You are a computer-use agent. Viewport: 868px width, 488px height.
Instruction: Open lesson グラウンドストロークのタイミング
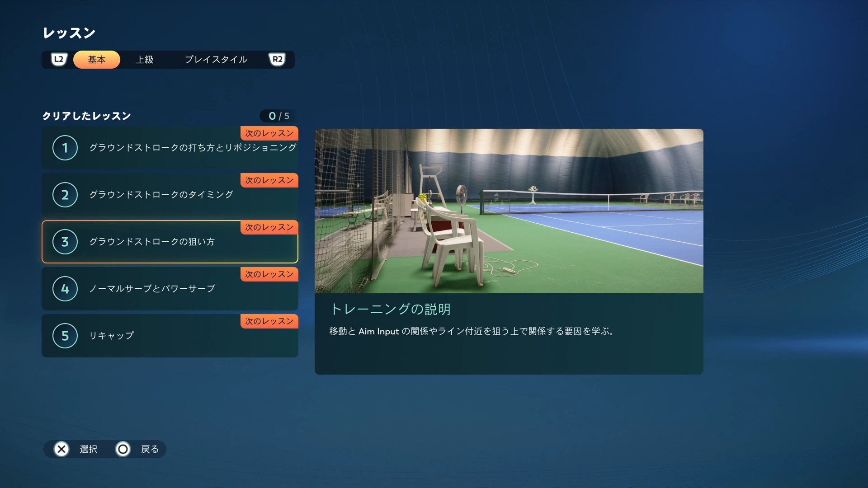[x=161, y=195]
